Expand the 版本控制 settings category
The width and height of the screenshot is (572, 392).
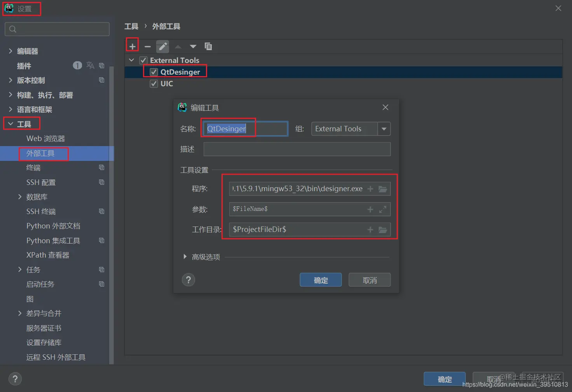coord(10,80)
